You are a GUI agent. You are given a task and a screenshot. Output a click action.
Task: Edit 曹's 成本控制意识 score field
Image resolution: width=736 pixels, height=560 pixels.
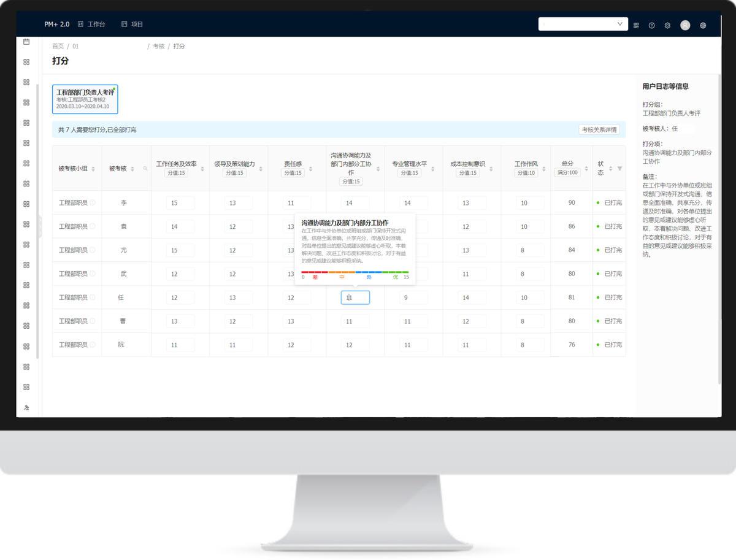point(472,321)
